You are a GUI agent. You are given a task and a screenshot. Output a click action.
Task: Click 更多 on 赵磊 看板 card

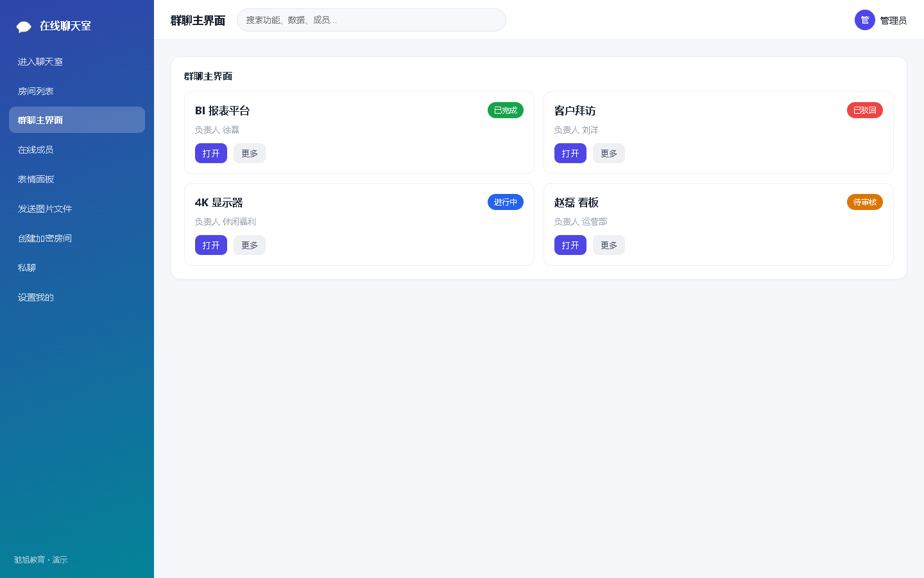click(x=609, y=245)
